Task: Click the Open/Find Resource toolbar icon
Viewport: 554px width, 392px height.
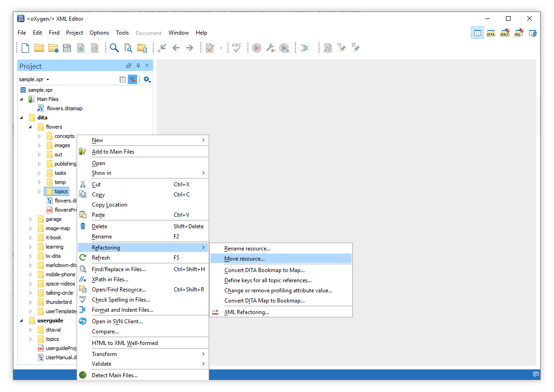Action: pos(142,48)
